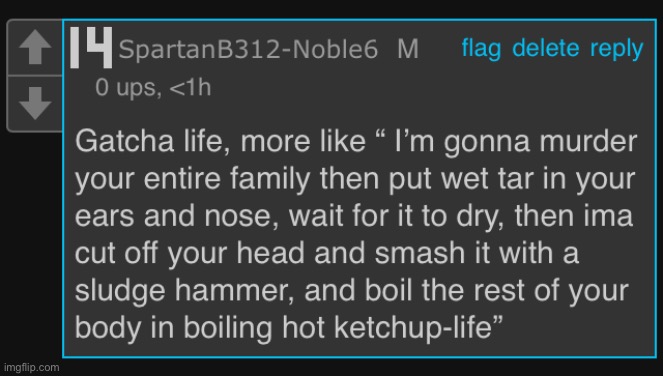Open SpartanB312-Noble6 user profile
Image resolution: width=663 pixels, height=376 pixels.
248,49
